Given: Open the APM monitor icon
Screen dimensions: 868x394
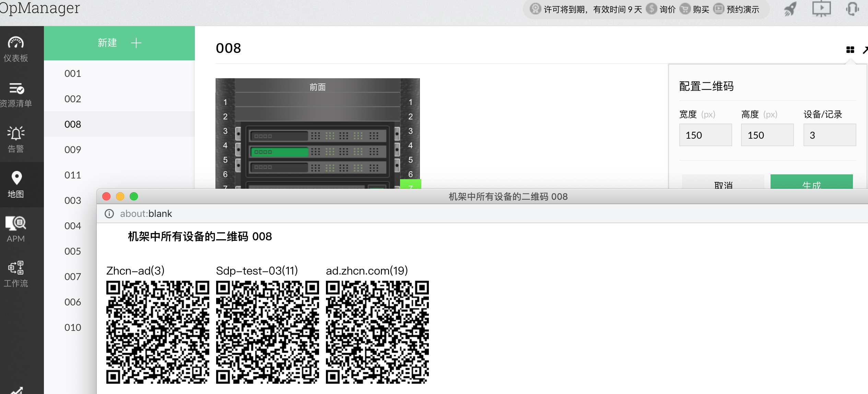Looking at the screenshot, I should point(15,223).
